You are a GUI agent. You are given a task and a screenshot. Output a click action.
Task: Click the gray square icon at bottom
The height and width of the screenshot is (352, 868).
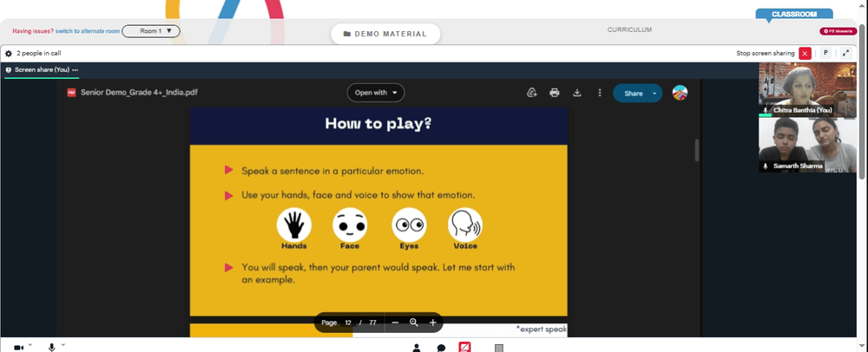[x=499, y=349]
